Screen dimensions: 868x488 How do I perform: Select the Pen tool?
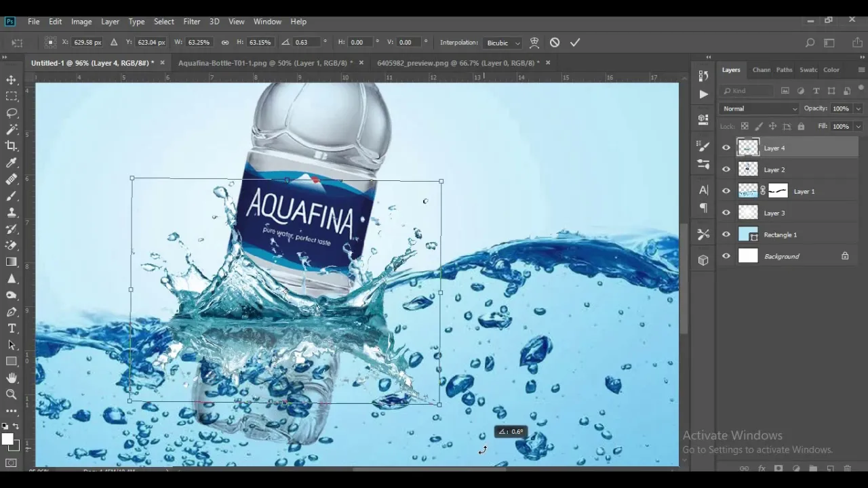click(12, 312)
